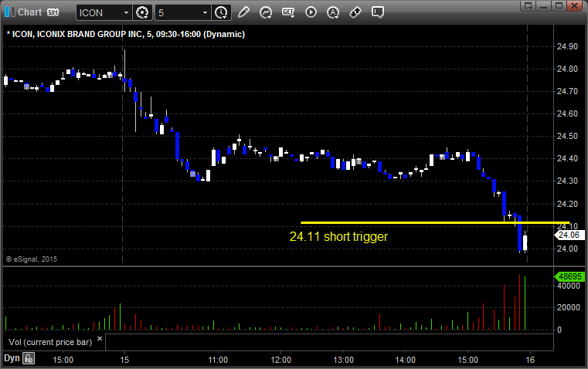Click the linked arrows symbol-link icon
The image size is (588, 369).
[355, 12]
